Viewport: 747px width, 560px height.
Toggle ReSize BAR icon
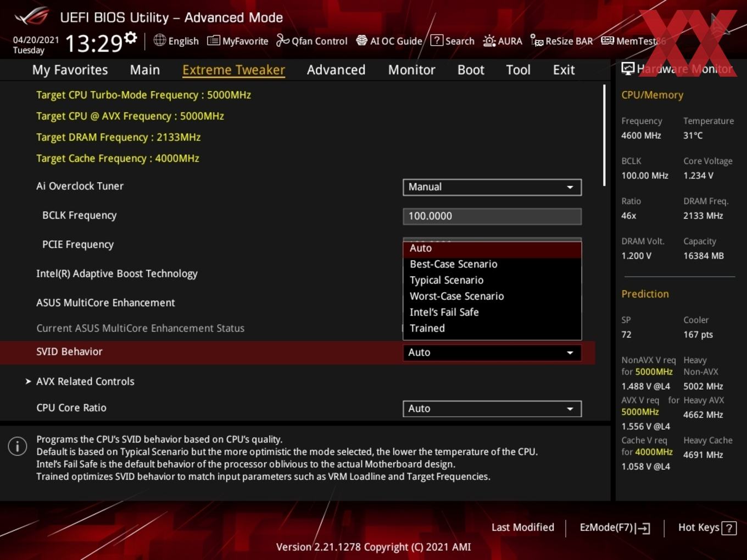click(537, 40)
